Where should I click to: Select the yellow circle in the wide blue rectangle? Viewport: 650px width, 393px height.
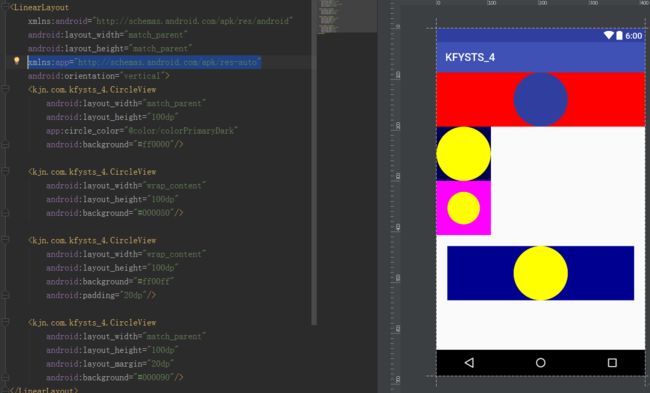point(541,273)
